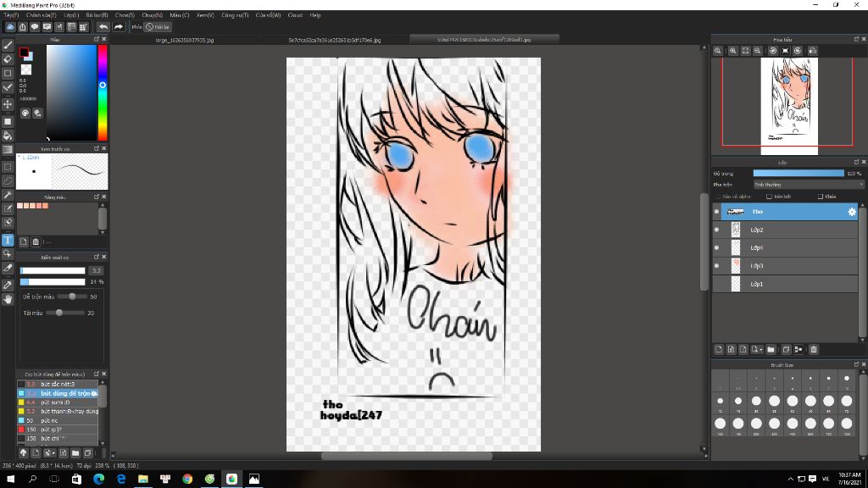The width and height of the screenshot is (868, 488).
Task: Add a new layer at panel bottom
Action: 719,349
